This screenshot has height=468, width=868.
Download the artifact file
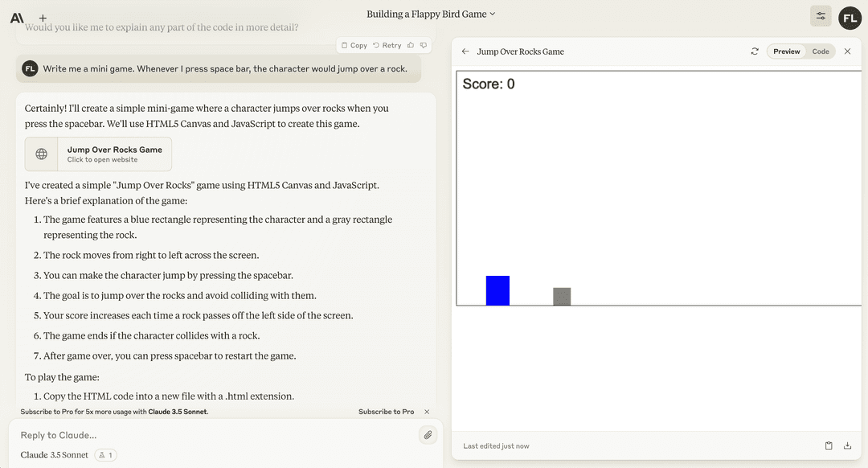click(847, 445)
